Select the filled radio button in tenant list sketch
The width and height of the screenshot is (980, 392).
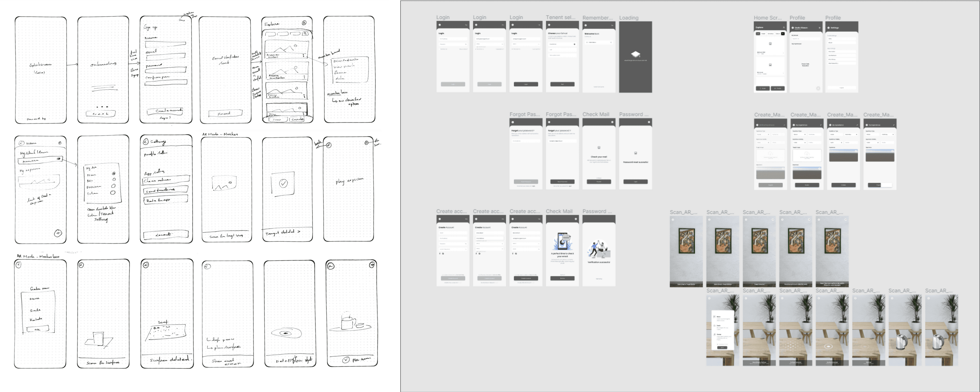pos(114,173)
